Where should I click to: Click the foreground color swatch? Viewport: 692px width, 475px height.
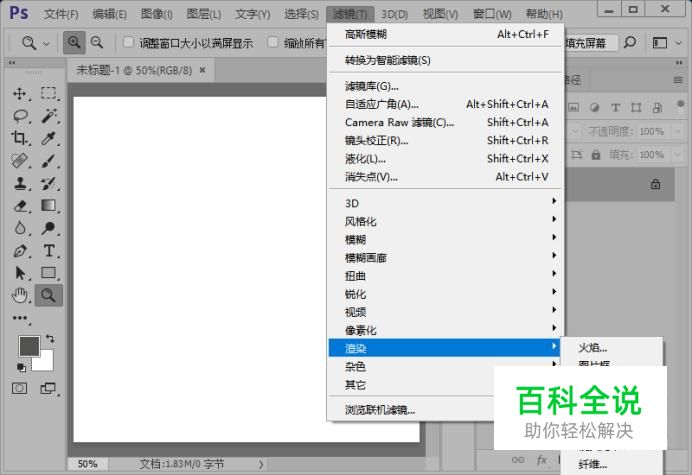[x=28, y=345]
